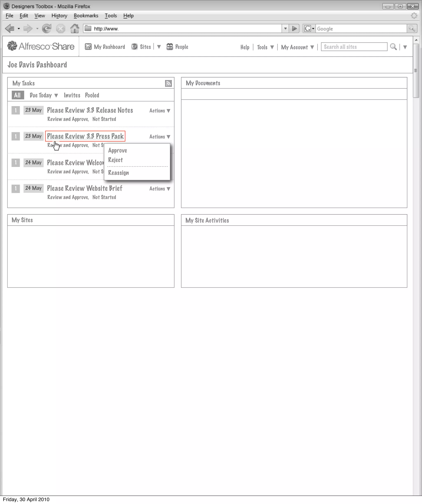Select Reassign in the actions popup

coord(118,173)
